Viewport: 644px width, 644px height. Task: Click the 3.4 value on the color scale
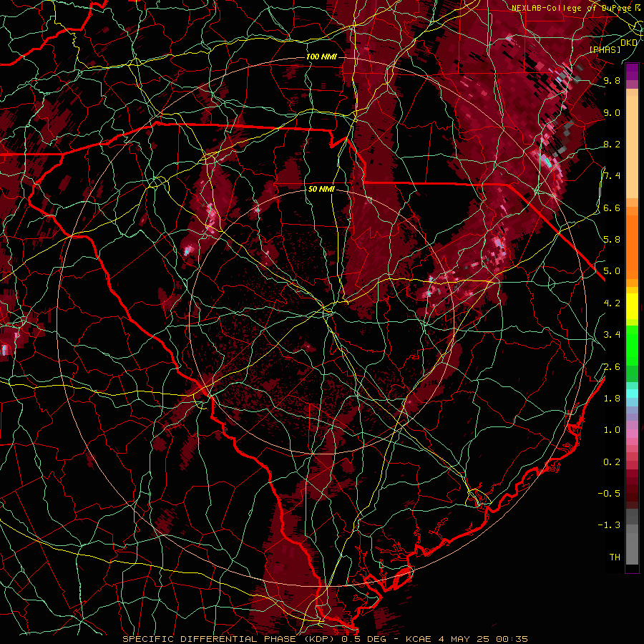point(612,334)
